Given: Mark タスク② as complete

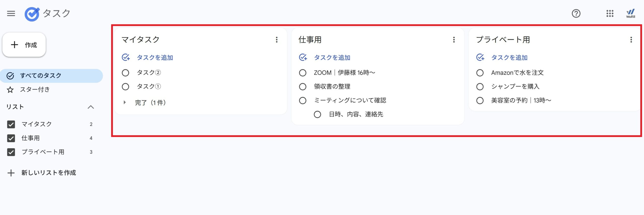Looking at the screenshot, I should (x=125, y=73).
